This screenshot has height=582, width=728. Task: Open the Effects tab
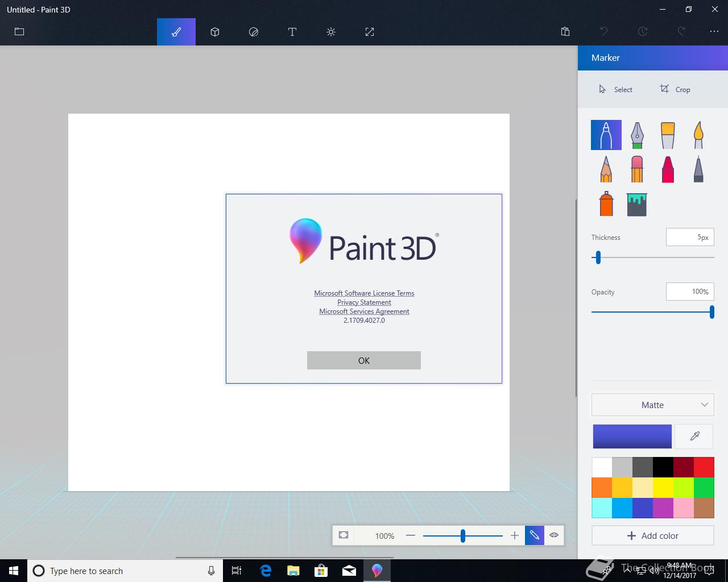pyautogui.click(x=331, y=32)
